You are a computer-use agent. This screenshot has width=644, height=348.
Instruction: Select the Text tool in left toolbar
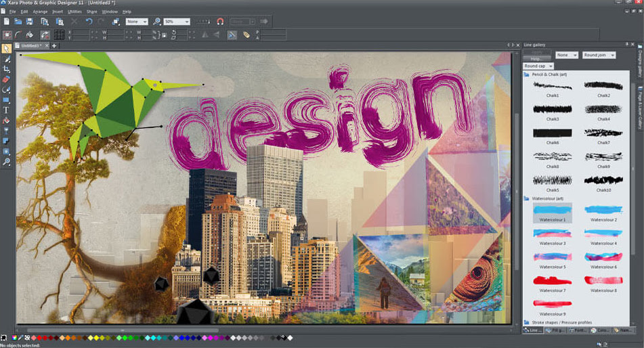click(x=6, y=110)
